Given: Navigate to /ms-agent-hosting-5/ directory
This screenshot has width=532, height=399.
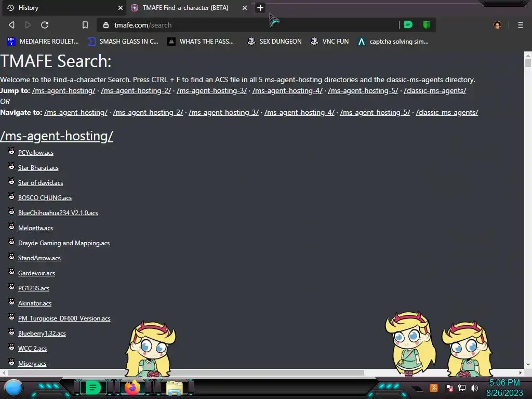Looking at the screenshot, I should (375, 112).
